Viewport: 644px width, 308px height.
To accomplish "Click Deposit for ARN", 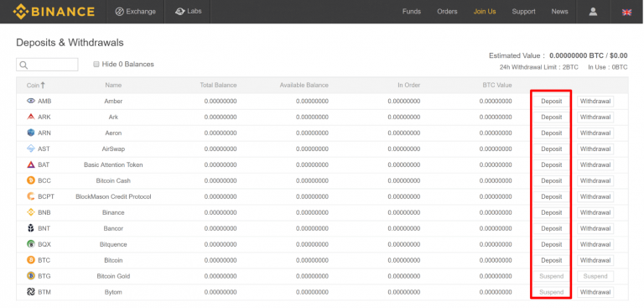I will [551, 133].
